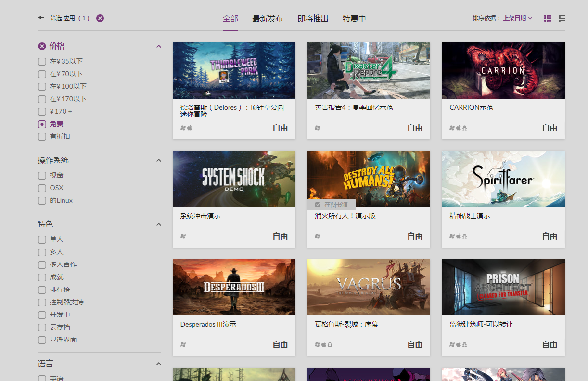Switch to the 最新发布 tab
Screen dimensions: 588x381
(268, 18)
